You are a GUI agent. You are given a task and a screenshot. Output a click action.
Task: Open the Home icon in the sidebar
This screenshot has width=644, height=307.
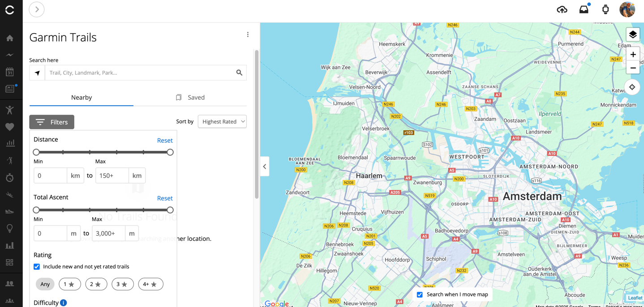[10, 38]
